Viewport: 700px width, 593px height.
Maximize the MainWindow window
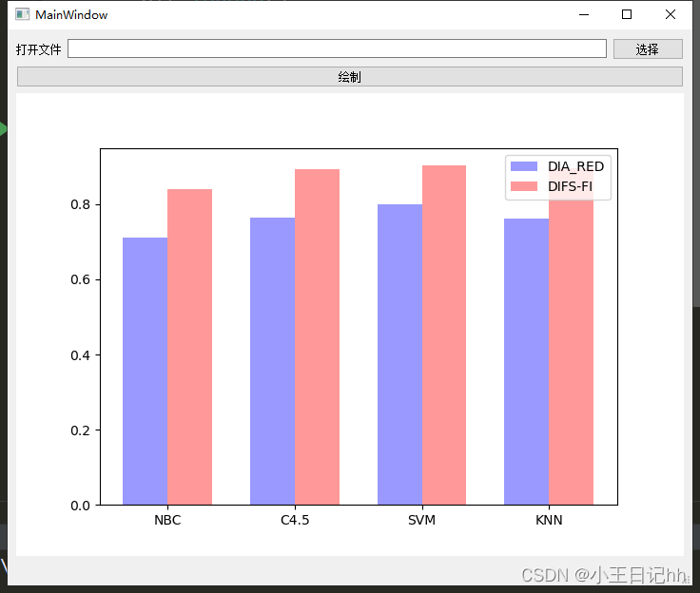pyautogui.click(x=627, y=14)
